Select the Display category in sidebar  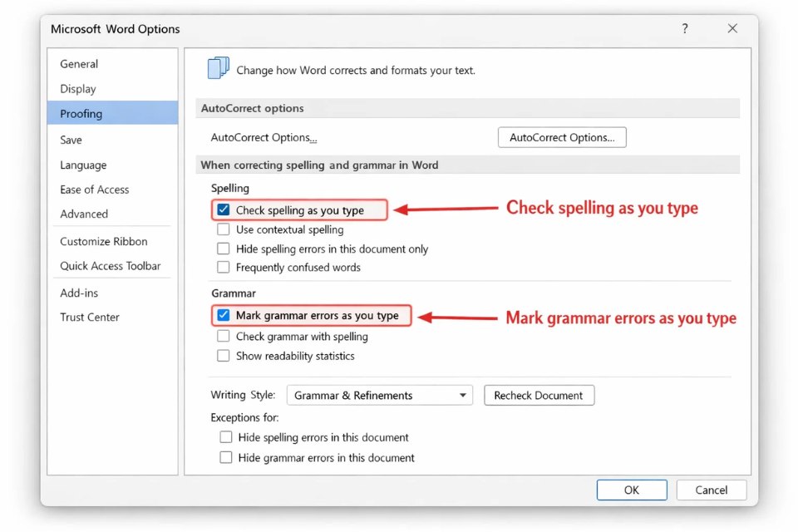[78, 89]
